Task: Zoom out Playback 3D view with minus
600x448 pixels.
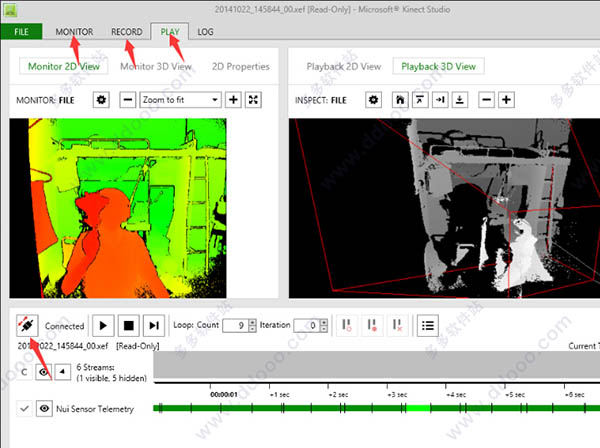Action: (x=486, y=100)
